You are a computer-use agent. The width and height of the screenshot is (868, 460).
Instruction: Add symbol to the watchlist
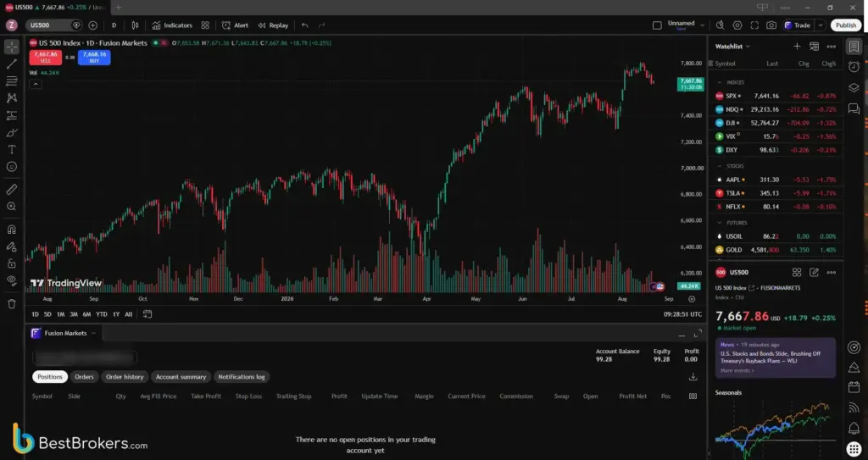(797, 47)
